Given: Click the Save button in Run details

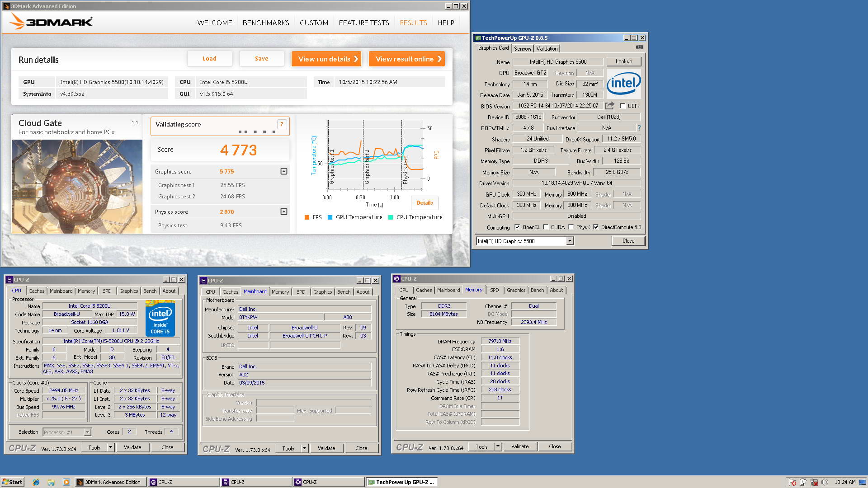Looking at the screenshot, I should point(261,59).
